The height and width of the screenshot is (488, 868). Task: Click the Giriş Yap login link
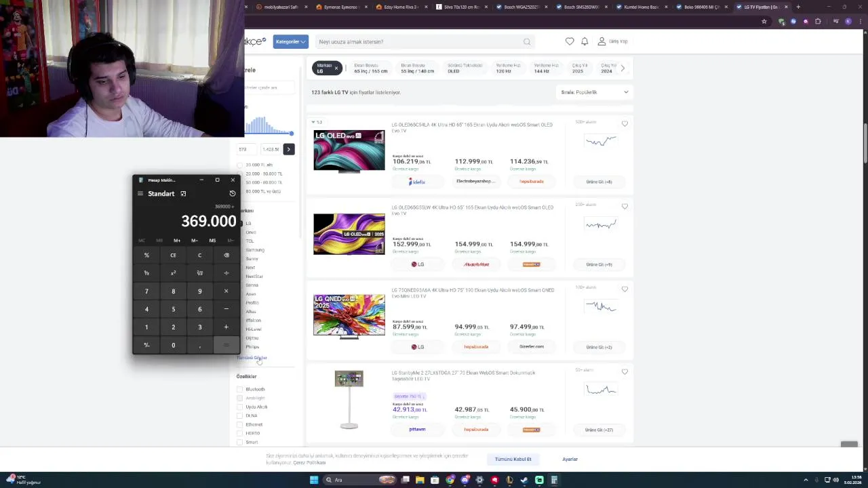(612, 41)
